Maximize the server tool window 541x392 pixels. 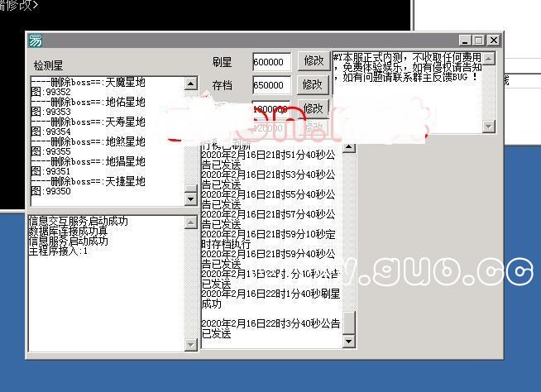click(x=479, y=40)
